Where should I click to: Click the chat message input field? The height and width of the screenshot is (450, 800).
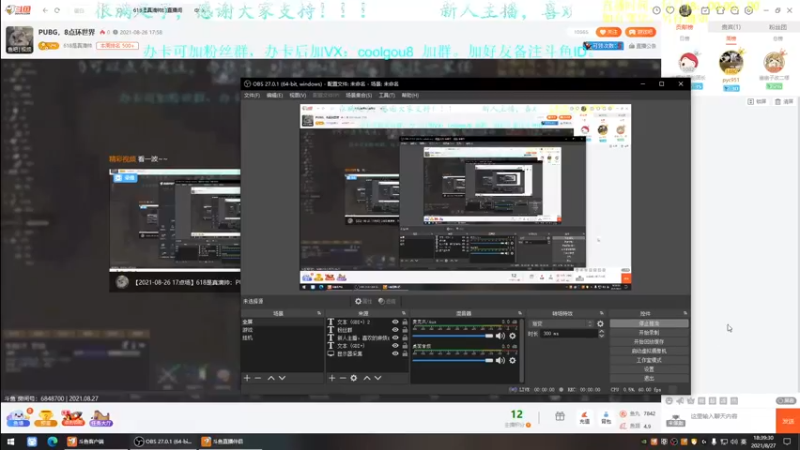pyautogui.click(x=730, y=416)
